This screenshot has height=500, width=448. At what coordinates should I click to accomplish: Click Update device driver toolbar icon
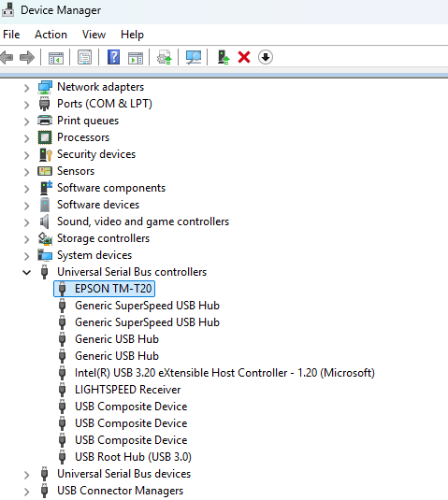click(x=165, y=58)
